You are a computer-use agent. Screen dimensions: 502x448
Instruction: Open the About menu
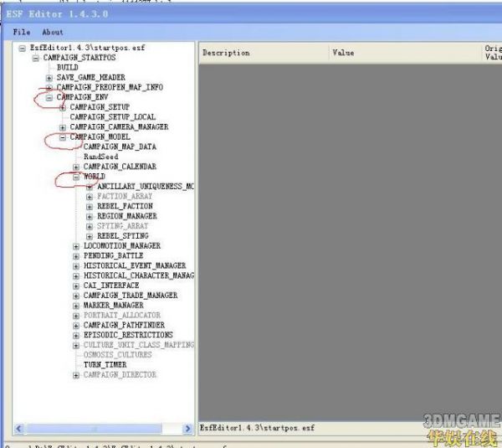point(52,32)
